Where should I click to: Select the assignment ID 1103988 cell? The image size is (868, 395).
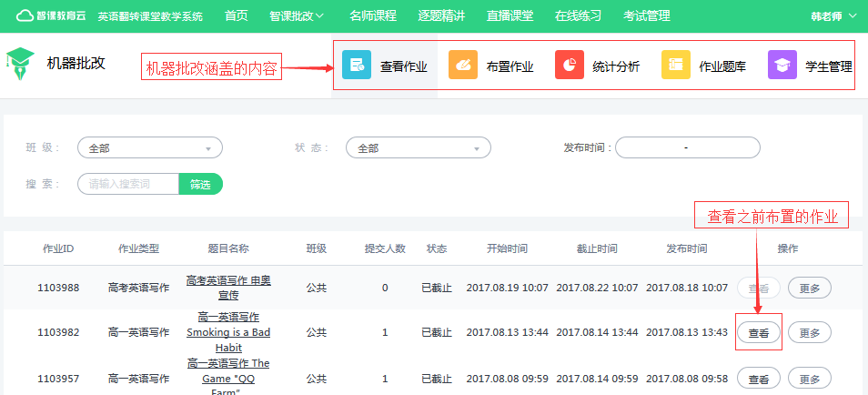point(58,288)
